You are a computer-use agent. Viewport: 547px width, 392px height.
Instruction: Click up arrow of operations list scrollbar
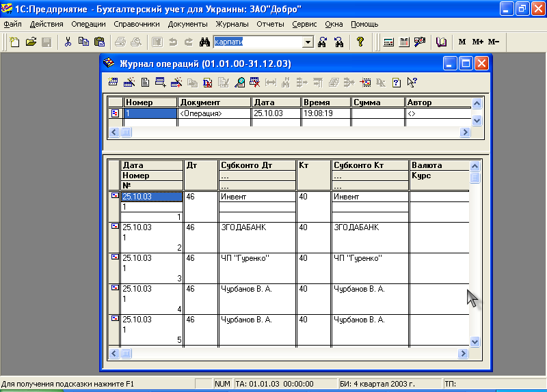pyautogui.click(x=477, y=103)
